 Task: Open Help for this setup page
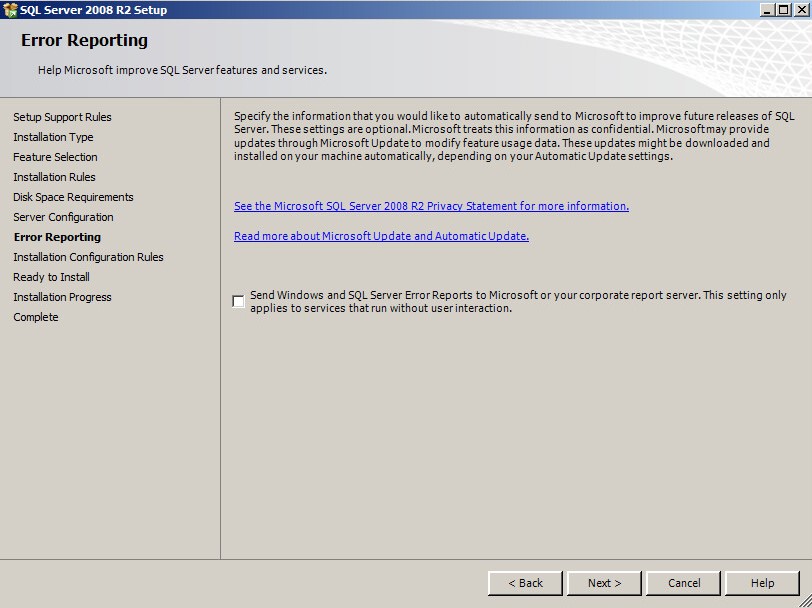click(762, 583)
